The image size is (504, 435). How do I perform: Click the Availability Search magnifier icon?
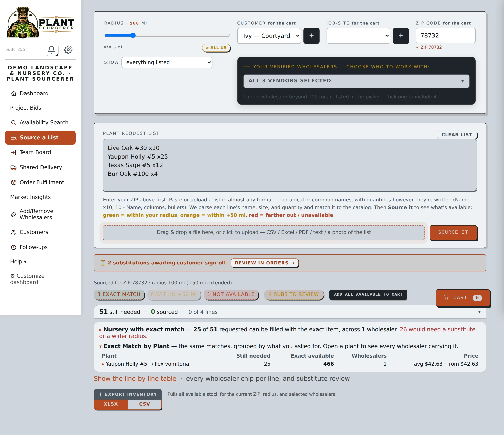tap(14, 123)
